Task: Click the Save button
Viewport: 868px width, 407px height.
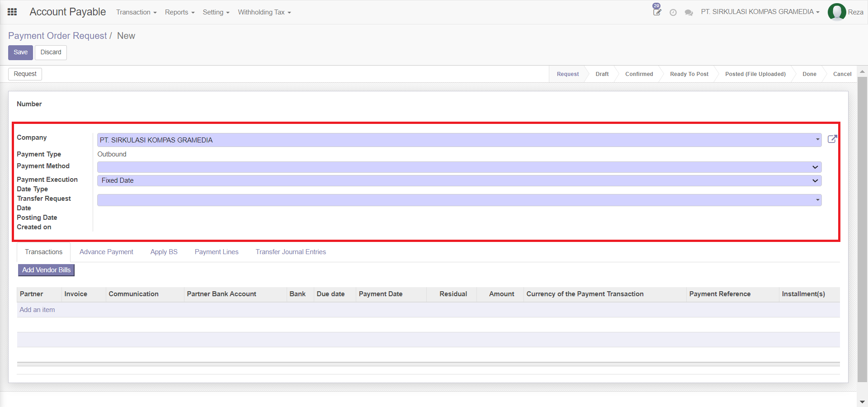Action: coord(20,52)
